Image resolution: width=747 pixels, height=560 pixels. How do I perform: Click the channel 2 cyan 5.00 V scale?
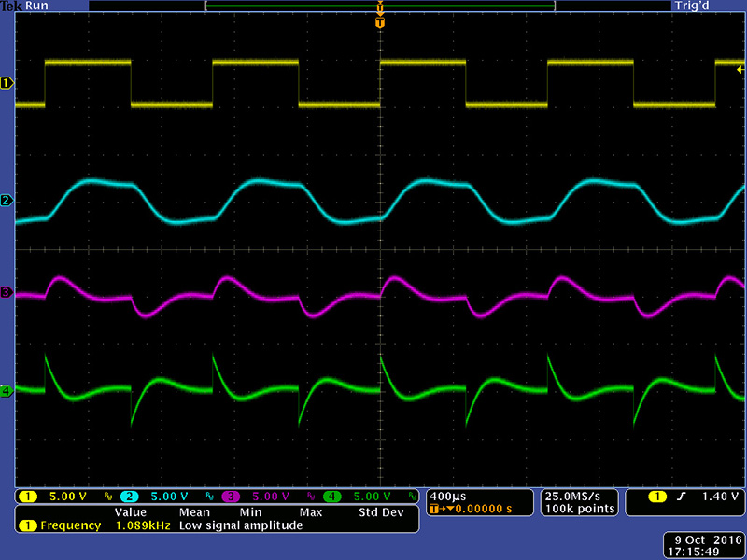point(170,497)
